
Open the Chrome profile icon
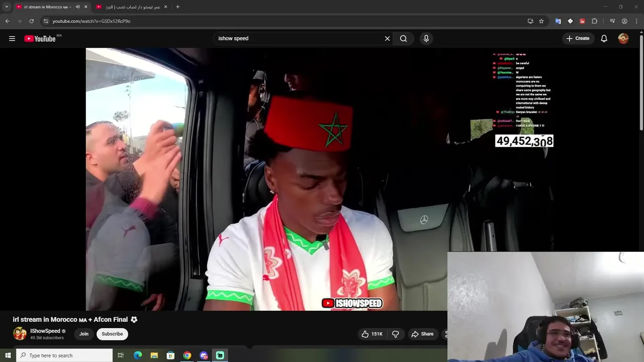[624, 21]
